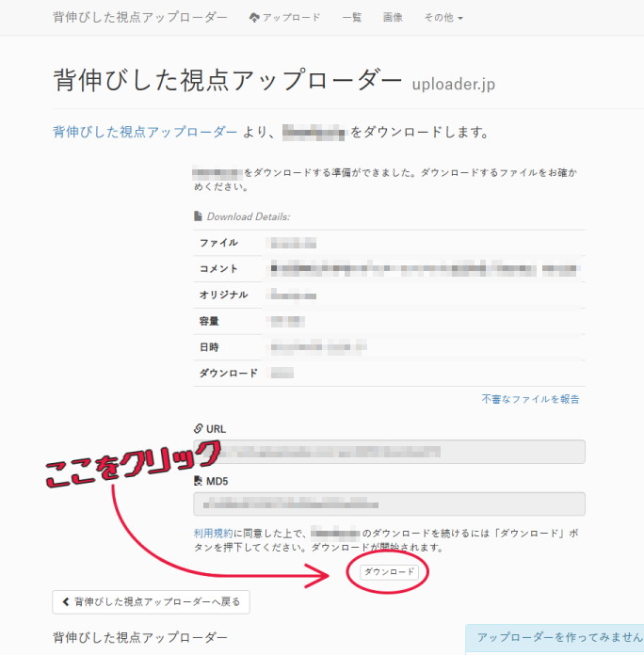Select the ファイル row label
This screenshot has height=655, width=644.
(218, 243)
